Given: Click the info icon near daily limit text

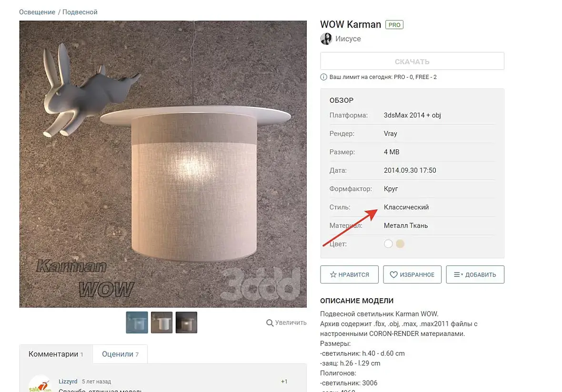Looking at the screenshot, I should [324, 77].
